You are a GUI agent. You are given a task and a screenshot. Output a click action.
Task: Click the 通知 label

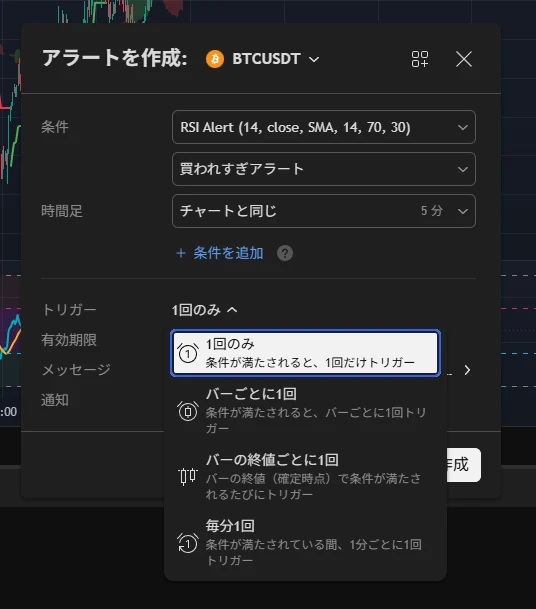[55, 400]
